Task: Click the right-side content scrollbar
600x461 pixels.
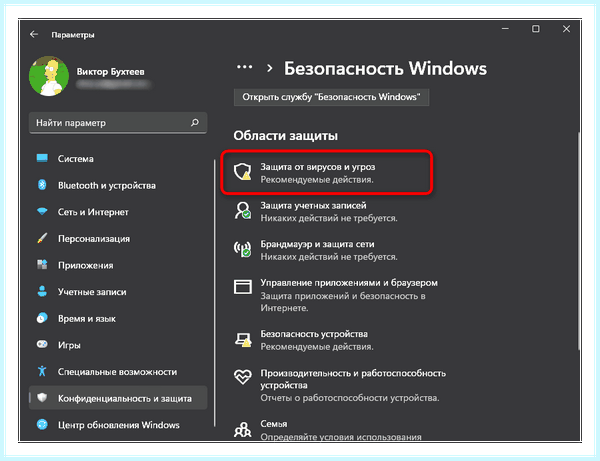Action: pos(579,241)
